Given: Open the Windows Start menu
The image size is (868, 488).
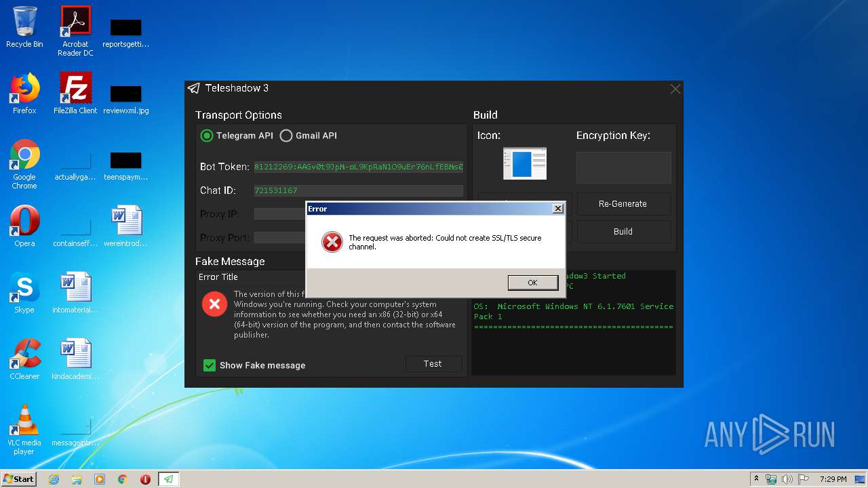Looking at the screenshot, I should (x=19, y=479).
